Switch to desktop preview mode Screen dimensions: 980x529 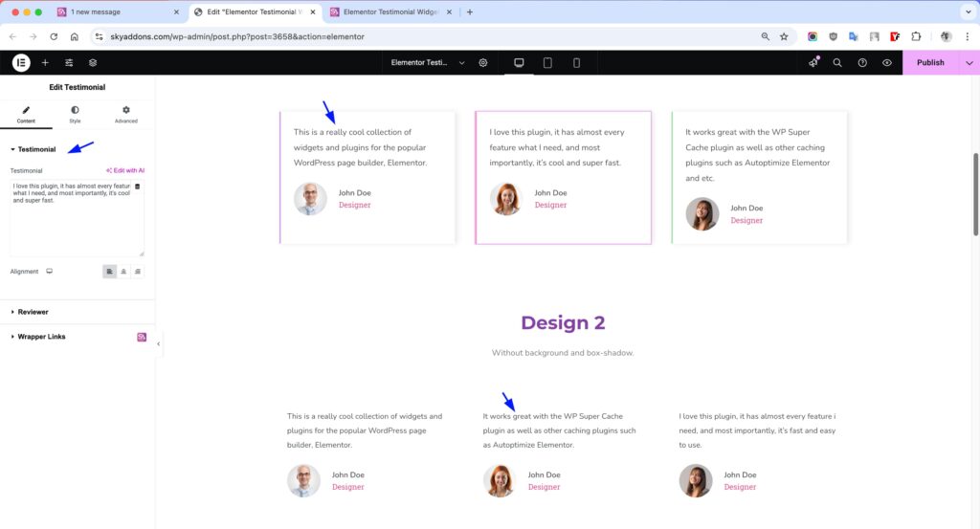519,62
